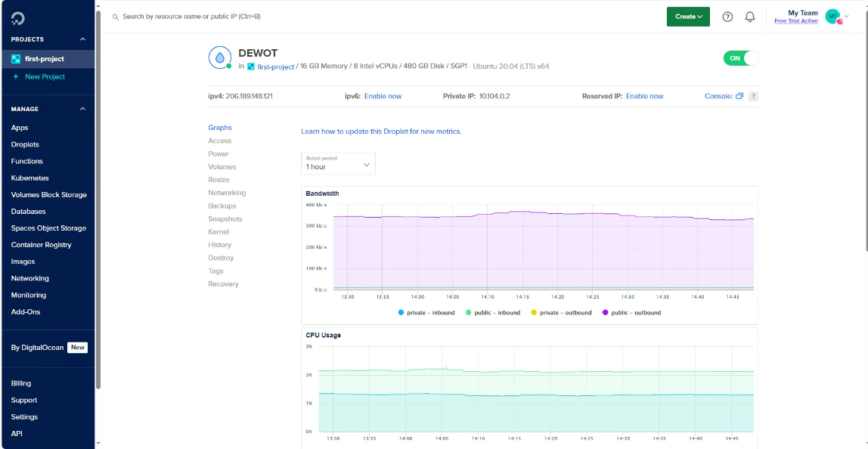Toggle the droplet ON power switch
Image resolution: width=868 pixels, height=449 pixels.
coord(741,58)
